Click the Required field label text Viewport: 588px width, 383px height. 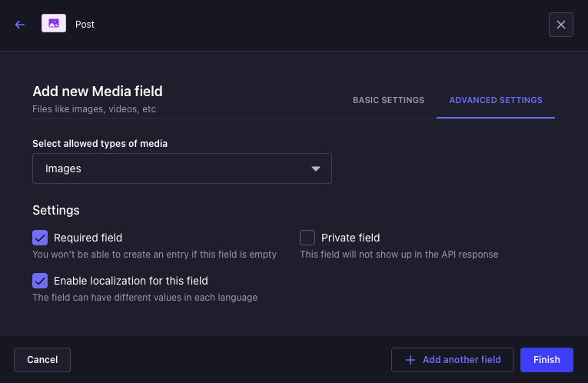pyautogui.click(x=88, y=238)
